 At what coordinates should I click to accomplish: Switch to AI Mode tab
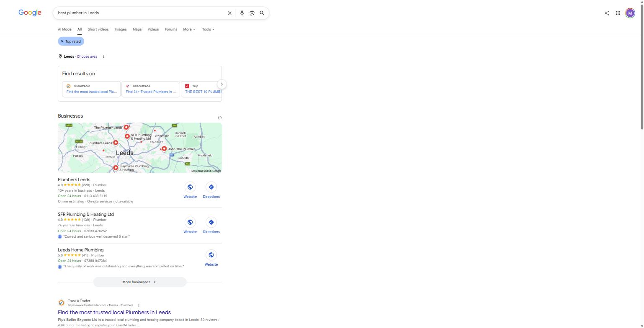tap(64, 29)
